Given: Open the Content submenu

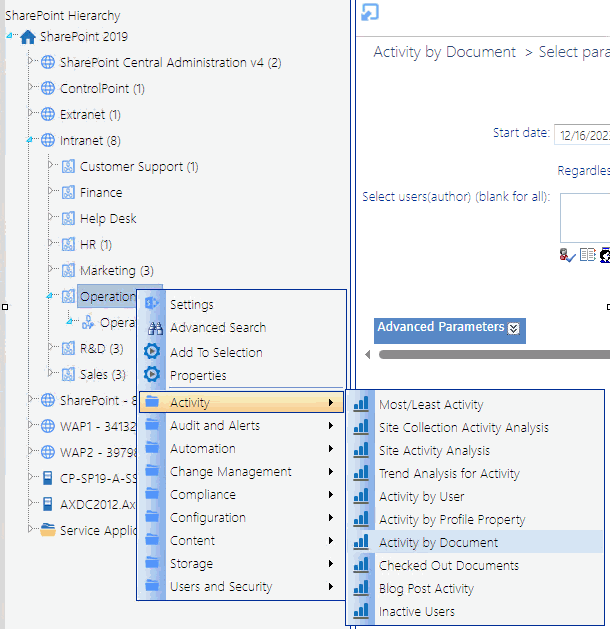Looking at the screenshot, I should tap(241, 540).
